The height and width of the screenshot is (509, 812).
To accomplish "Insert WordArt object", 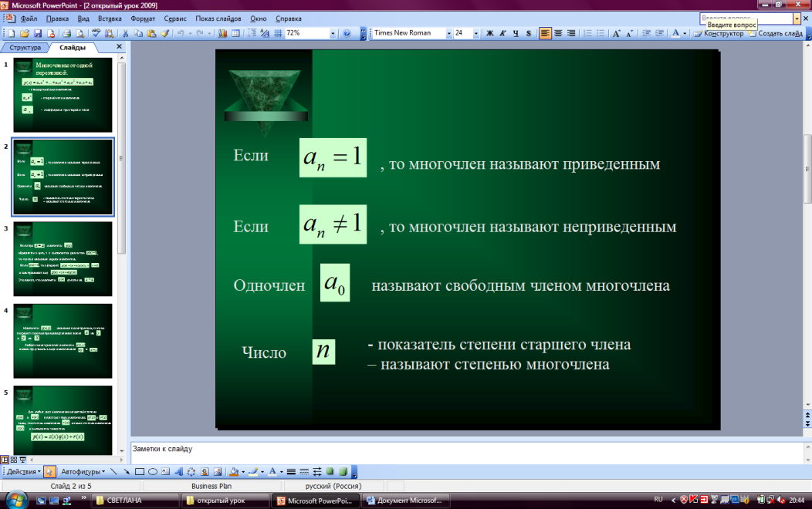I will pos(178,472).
